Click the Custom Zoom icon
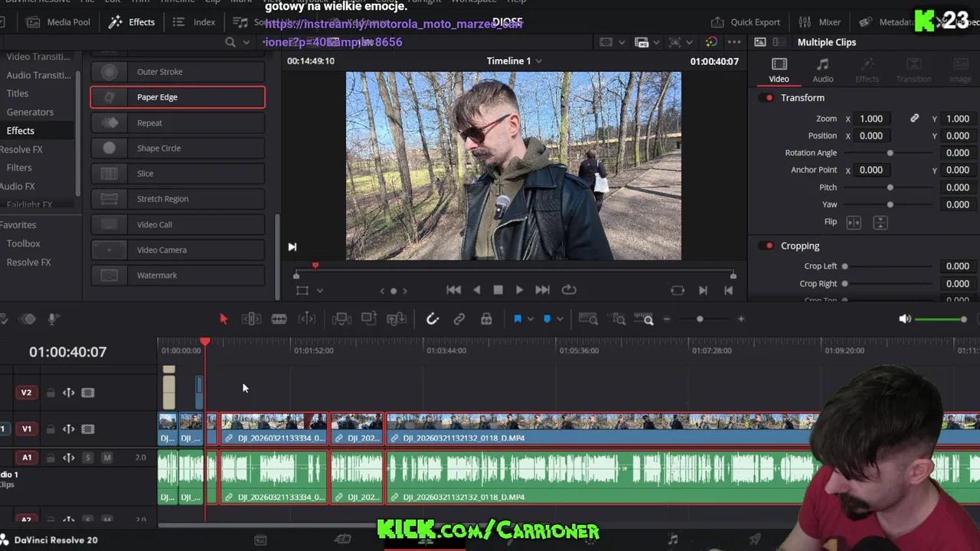This screenshot has height=551, width=980. coord(645,319)
